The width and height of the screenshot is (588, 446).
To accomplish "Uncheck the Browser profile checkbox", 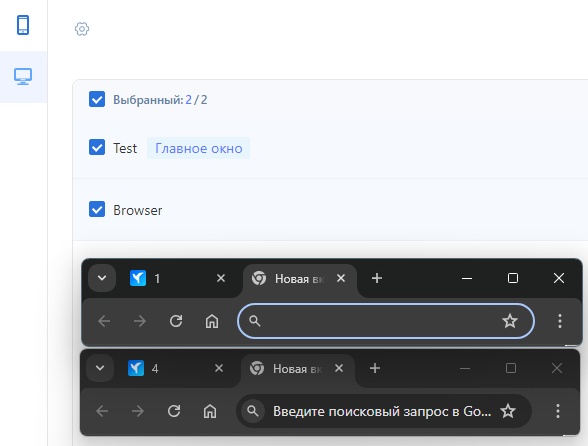I will pos(97,209).
